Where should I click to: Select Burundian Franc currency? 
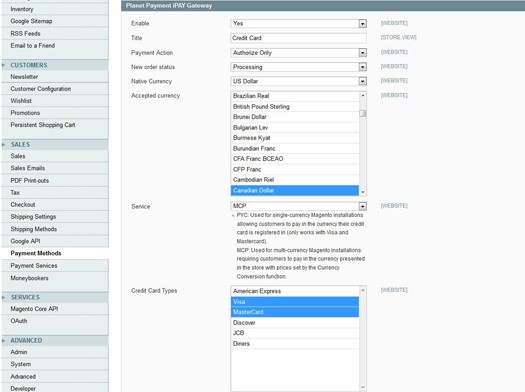pos(295,148)
